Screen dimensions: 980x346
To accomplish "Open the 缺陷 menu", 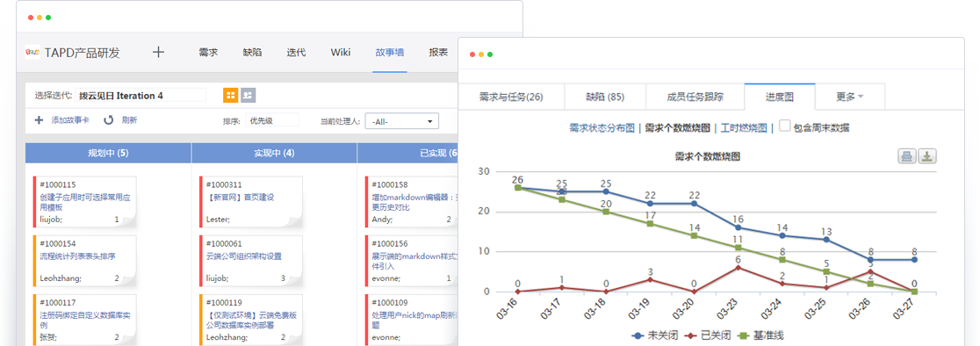I will tap(253, 52).
